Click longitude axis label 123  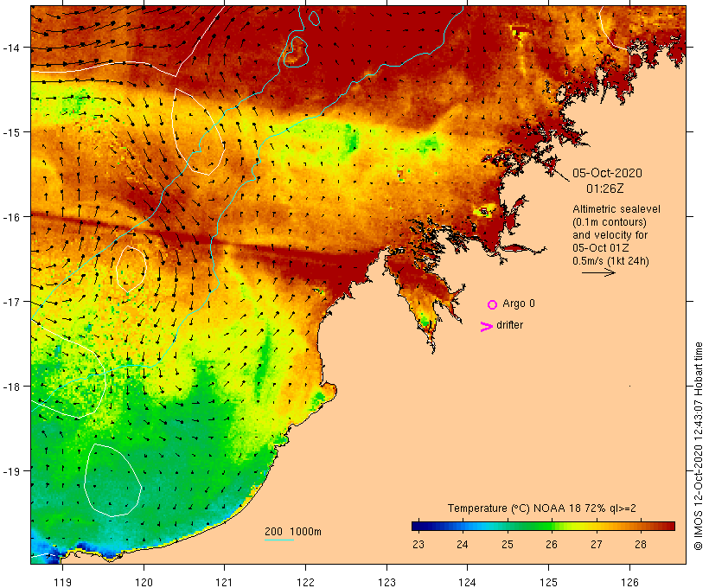(x=386, y=582)
